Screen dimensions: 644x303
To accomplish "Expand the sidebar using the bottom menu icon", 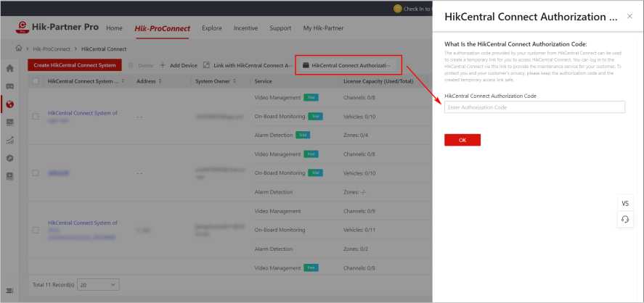I will pyautogui.click(x=9, y=291).
